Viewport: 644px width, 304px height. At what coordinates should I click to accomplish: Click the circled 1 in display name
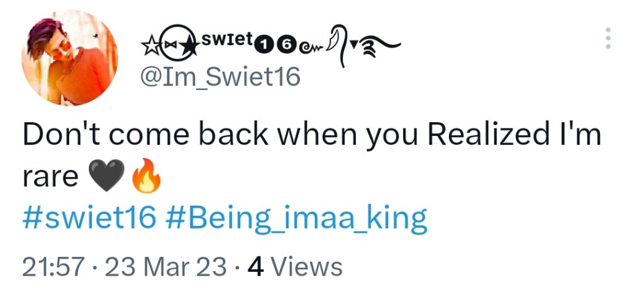(x=265, y=45)
